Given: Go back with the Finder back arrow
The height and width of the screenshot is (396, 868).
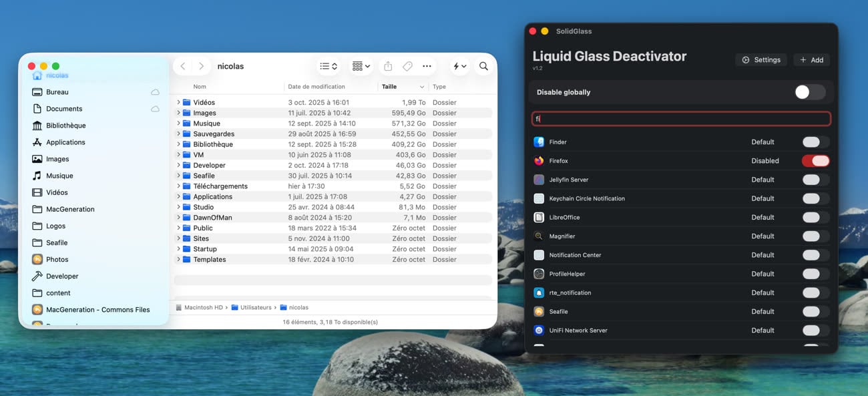Looking at the screenshot, I should 183,66.
